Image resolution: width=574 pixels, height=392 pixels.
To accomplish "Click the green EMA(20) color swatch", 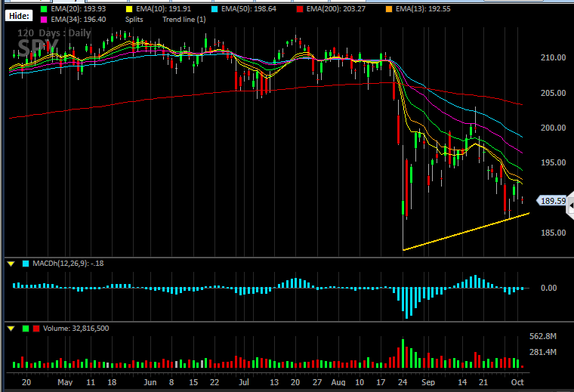I will tap(44, 9).
